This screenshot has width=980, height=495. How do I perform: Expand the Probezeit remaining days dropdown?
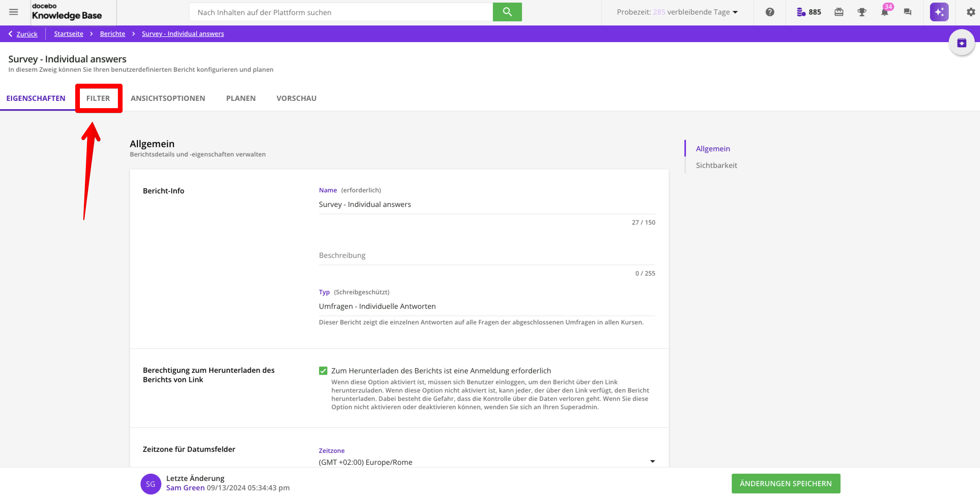(x=735, y=12)
